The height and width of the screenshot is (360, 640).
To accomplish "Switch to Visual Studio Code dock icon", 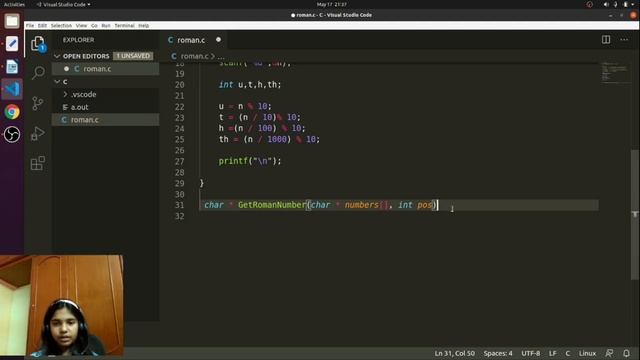I will click(12, 89).
